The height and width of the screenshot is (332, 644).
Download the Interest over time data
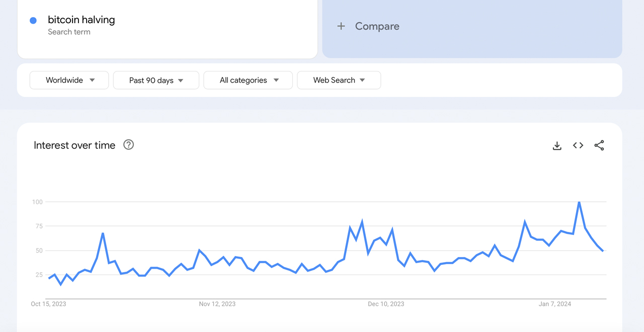pyautogui.click(x=557, y=145)
